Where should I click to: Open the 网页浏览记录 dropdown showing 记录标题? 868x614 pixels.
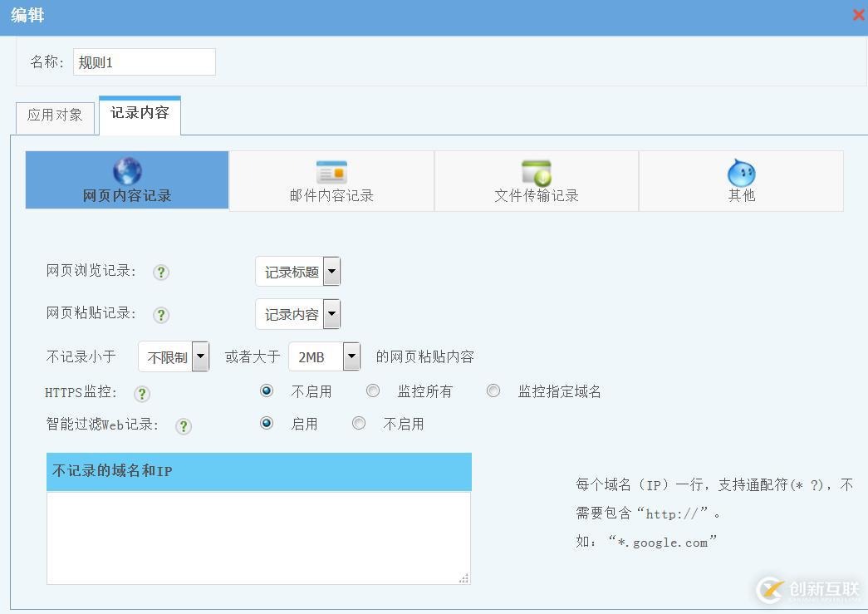(x=298, y=272)
